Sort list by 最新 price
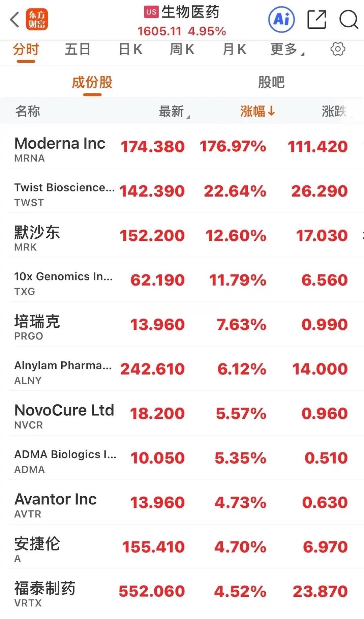 coord(174,111)
